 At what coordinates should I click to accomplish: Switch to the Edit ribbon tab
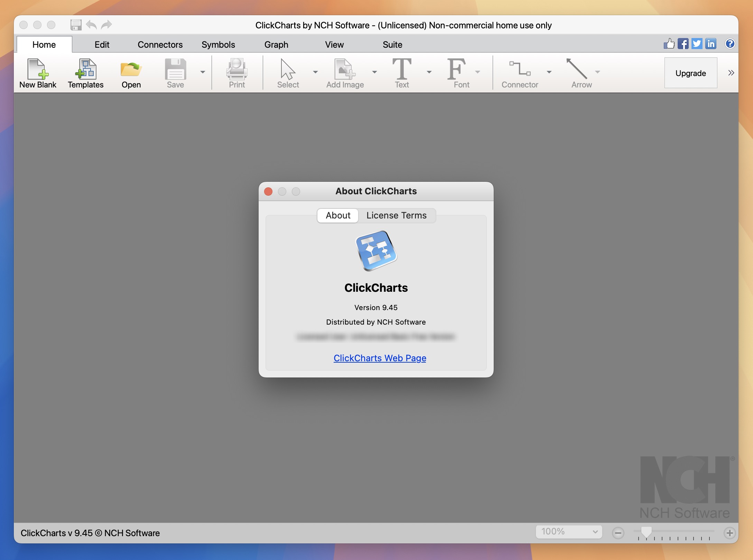[x=102, y=45]
